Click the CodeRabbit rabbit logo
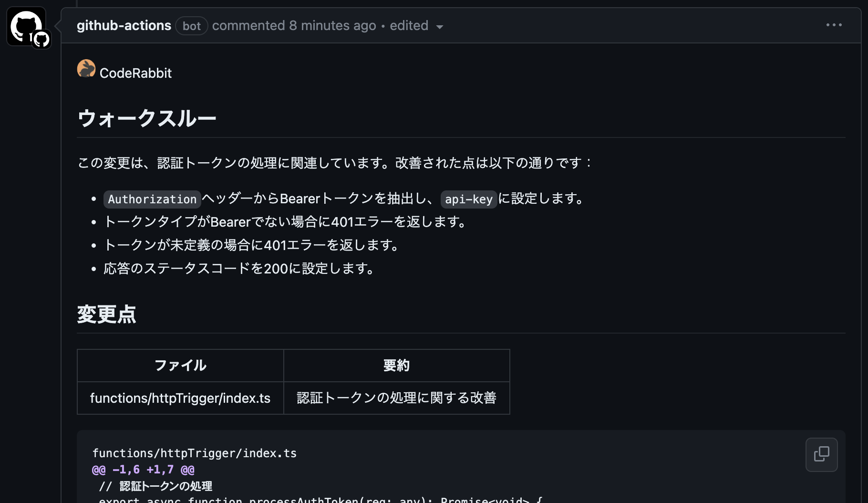Viewport: 868px width, 503px height. pyautogui.click(x=86, y=69)
